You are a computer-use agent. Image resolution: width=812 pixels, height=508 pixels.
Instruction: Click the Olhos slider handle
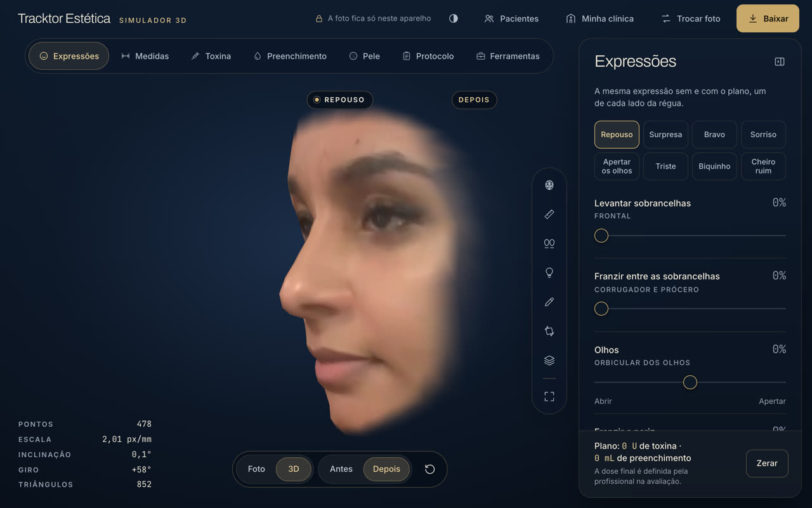tap(690, 382)
